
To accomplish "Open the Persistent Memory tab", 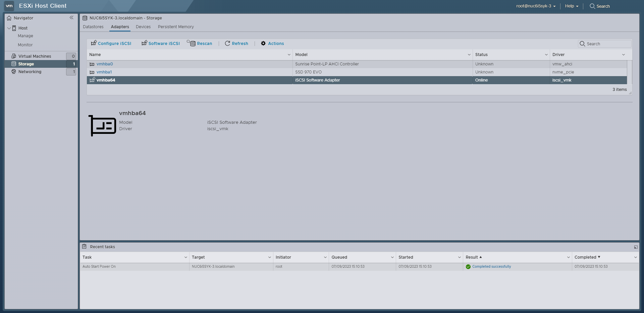I will (176, 27).
